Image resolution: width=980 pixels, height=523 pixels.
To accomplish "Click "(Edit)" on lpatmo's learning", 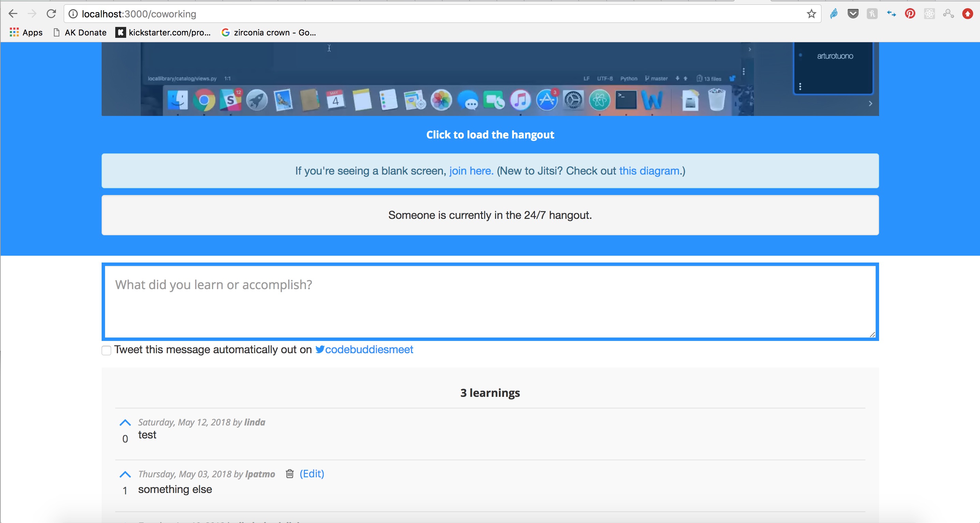I will (x=312, y=474).
